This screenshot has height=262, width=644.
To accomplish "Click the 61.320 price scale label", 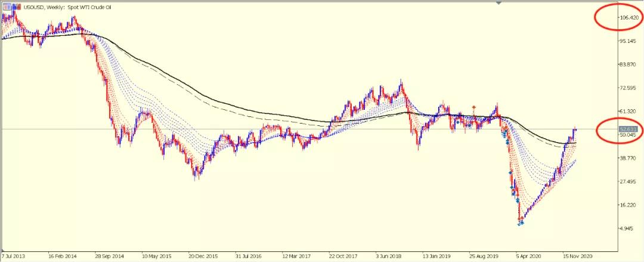I will [629, 112].
